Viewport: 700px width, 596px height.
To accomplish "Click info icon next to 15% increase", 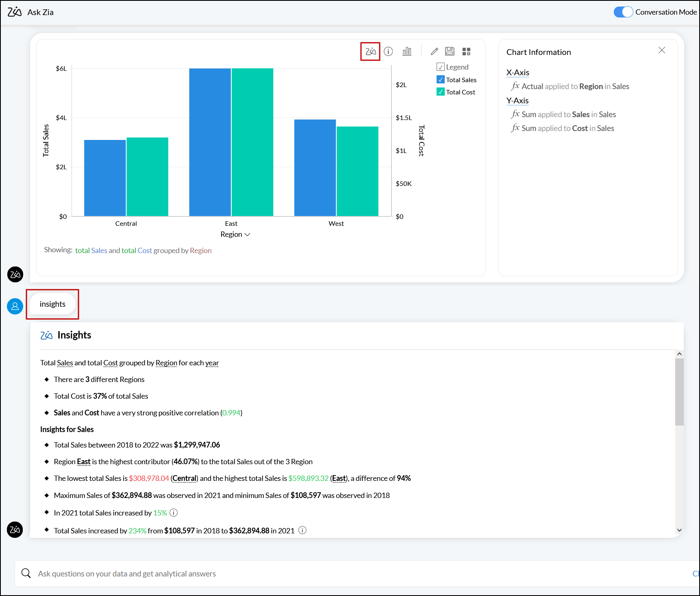I will 174,513.
